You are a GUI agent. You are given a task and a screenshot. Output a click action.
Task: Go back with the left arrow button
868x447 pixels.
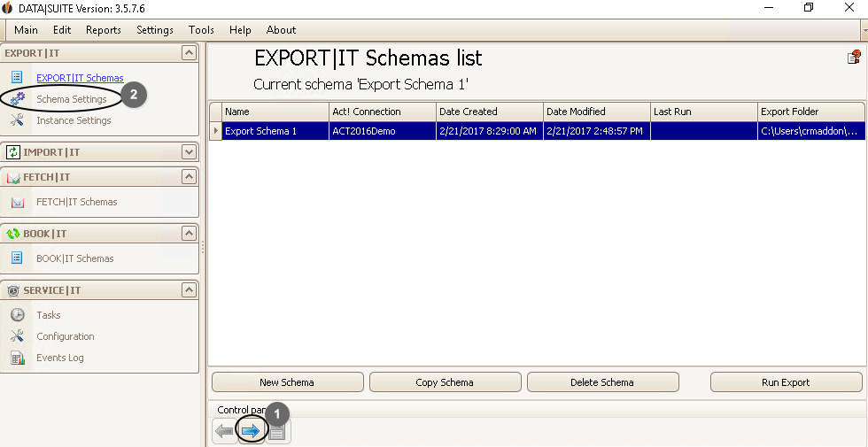[x=224, y=431]
